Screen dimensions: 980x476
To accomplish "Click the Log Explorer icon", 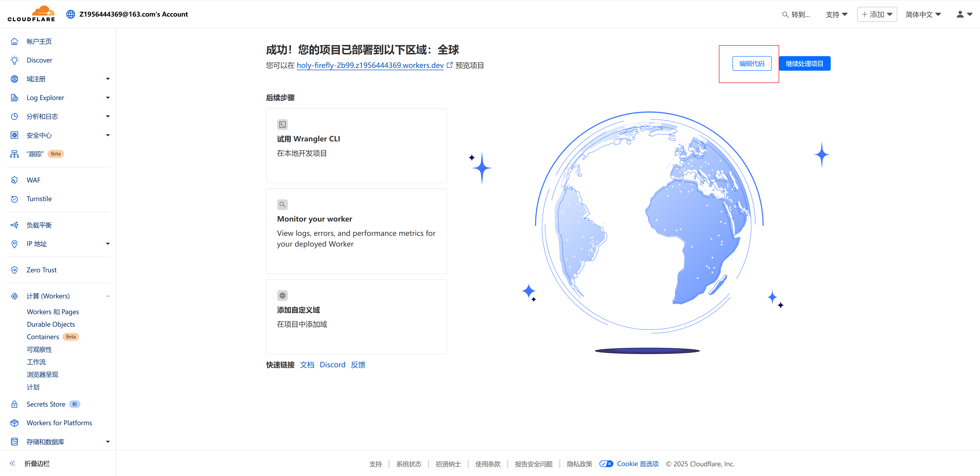I will tap(15, 97).
